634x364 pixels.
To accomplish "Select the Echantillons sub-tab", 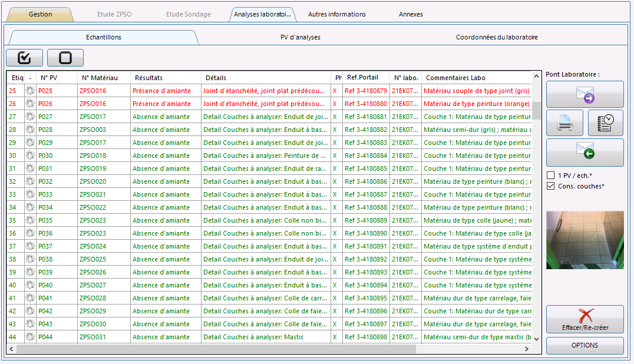I will [x=104, y=37].
